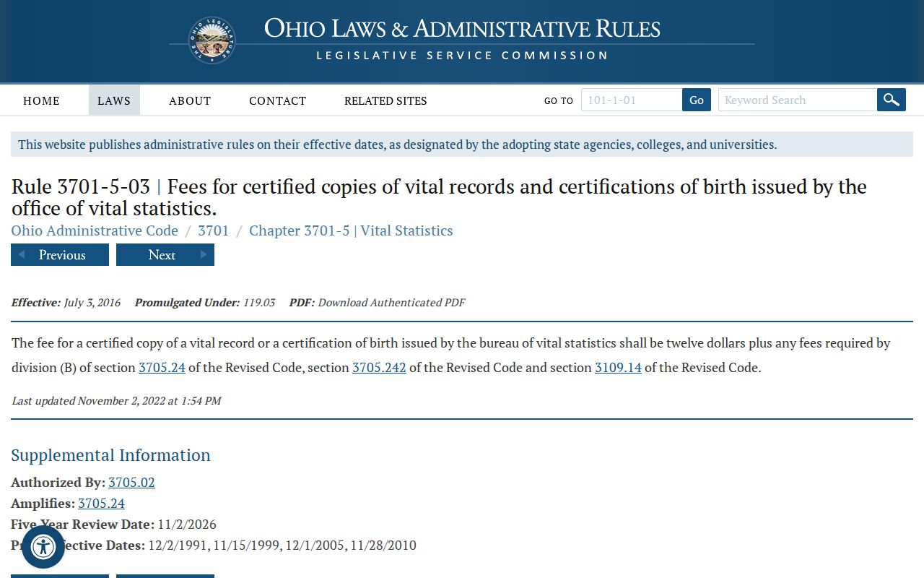Click the Go button

(x=697, y=100)
